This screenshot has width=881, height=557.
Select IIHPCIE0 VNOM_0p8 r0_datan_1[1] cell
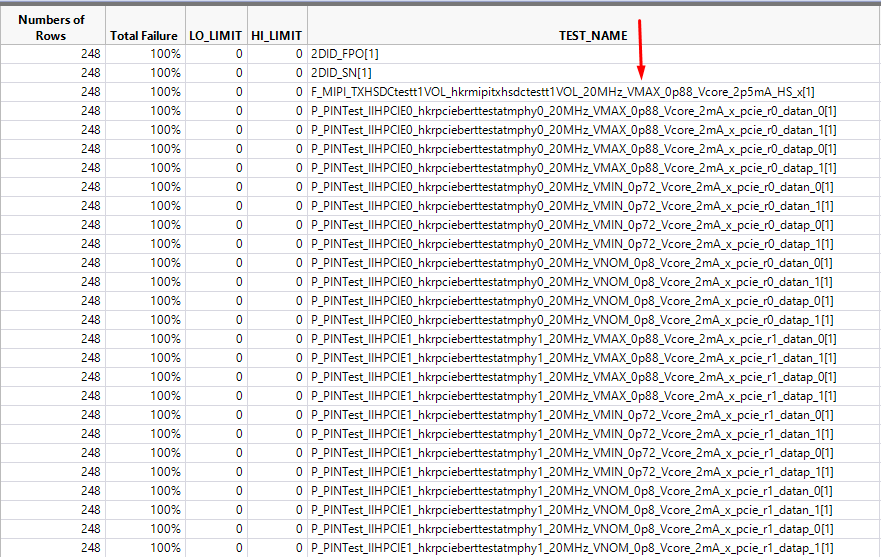point(593,282)
